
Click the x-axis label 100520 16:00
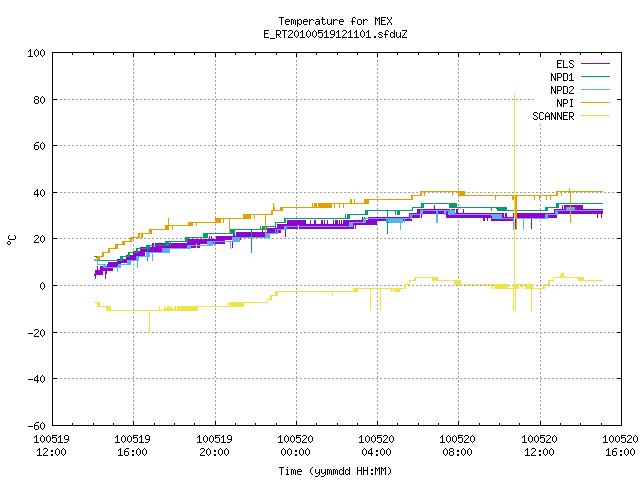pos(620,446)
